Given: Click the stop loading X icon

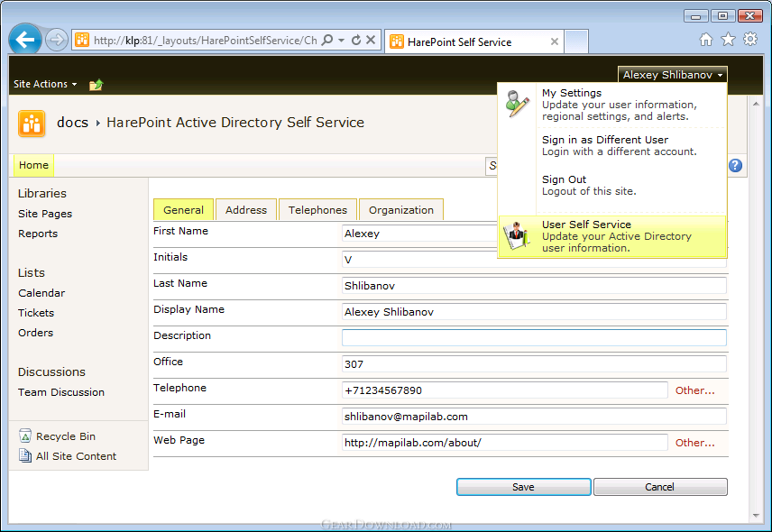Looking at the screenshot, I should 371,40.
